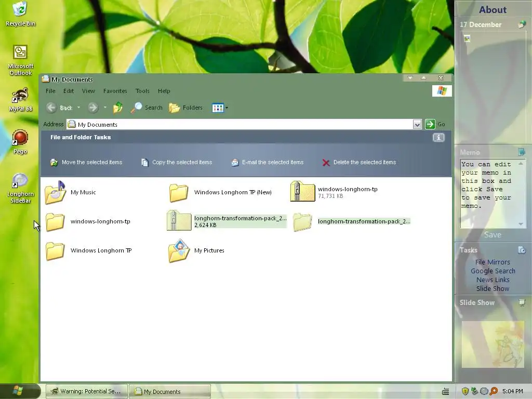Open Google Search link in sidebar
Image resolution: width=532 pixels, height=399 pixels.
pyautogui.click(x=493, y=271)
